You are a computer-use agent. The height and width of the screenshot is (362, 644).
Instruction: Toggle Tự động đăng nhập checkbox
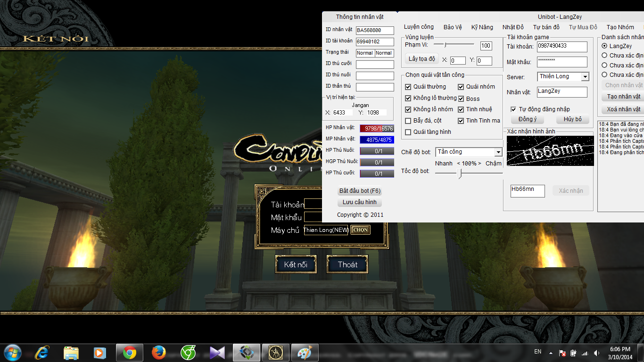(513, 109)
